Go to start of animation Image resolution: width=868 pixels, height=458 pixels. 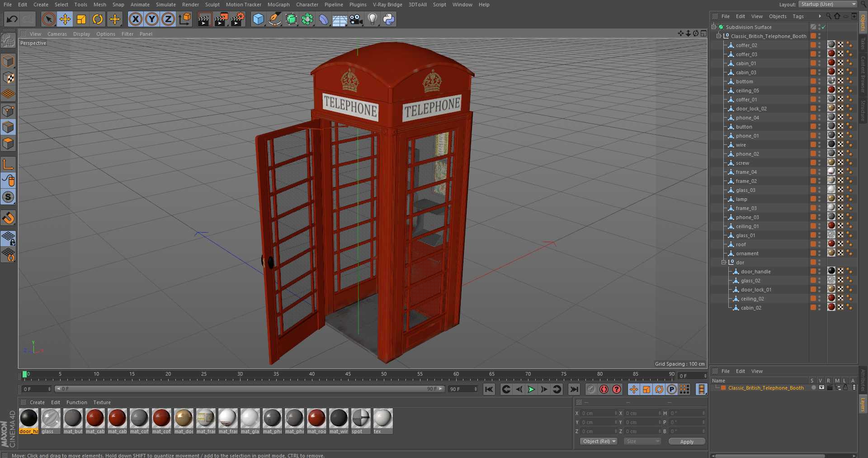(x=489, y=389)
